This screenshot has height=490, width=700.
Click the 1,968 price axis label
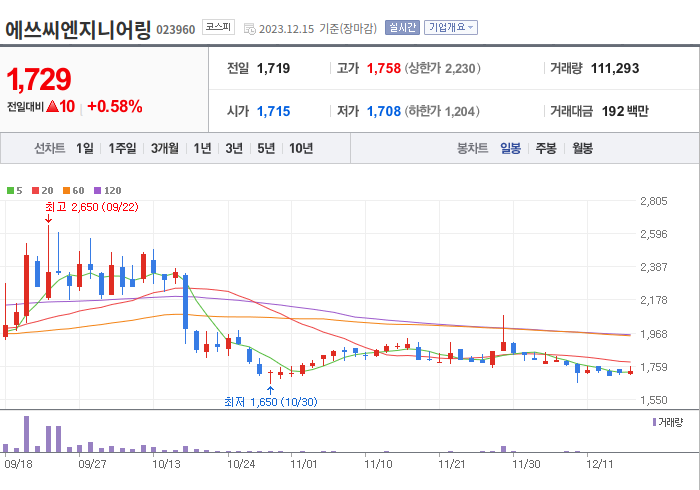coord(654,334)
